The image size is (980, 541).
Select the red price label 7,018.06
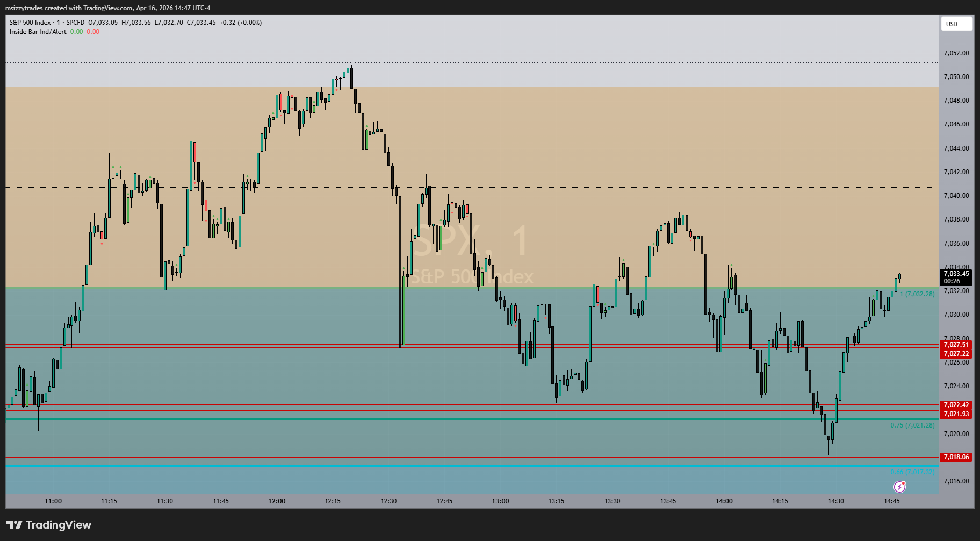[x=956, y=457]
